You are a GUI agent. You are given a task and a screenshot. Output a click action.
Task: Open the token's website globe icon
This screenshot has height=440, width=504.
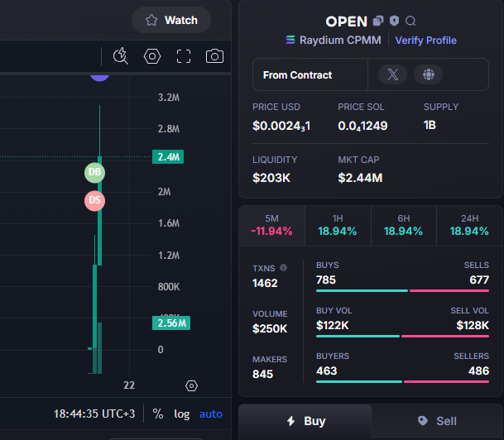pos(428,74)
